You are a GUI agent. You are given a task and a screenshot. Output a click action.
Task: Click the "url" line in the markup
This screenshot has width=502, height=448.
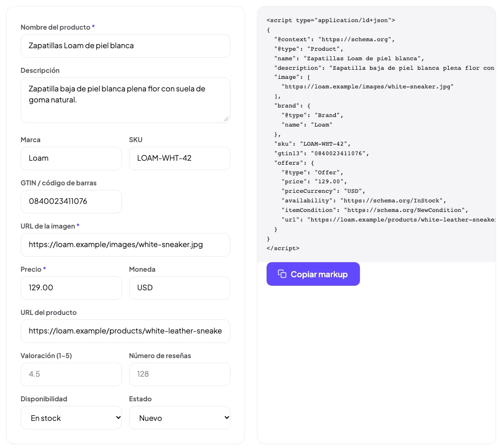point(389,219)
